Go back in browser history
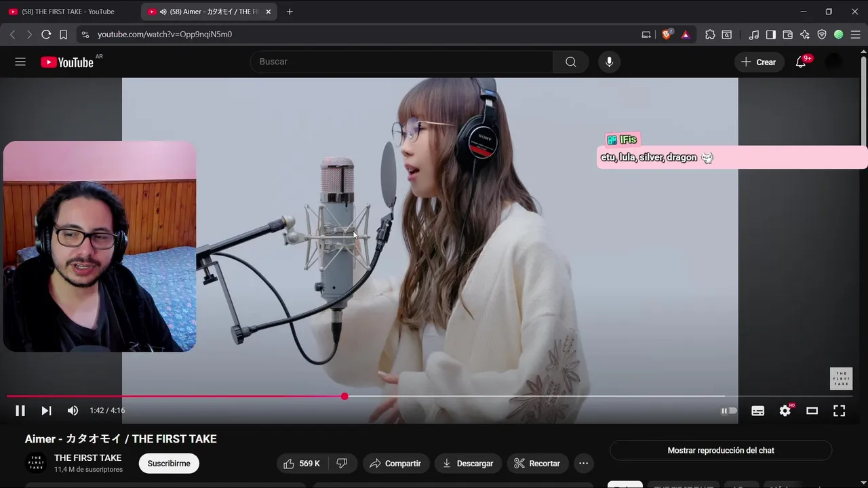This screenshot has width=868, height=488. pos(12,34)
